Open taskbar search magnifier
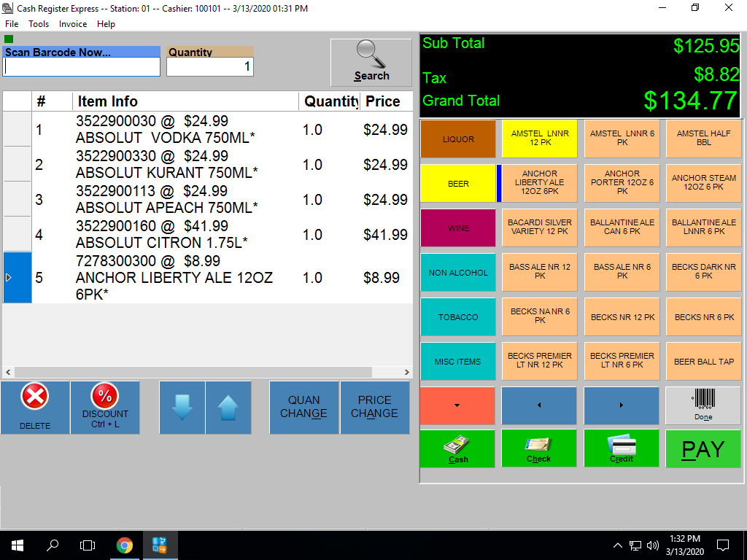The height and width of the screenshot is (560, 747). click(53, 545)
